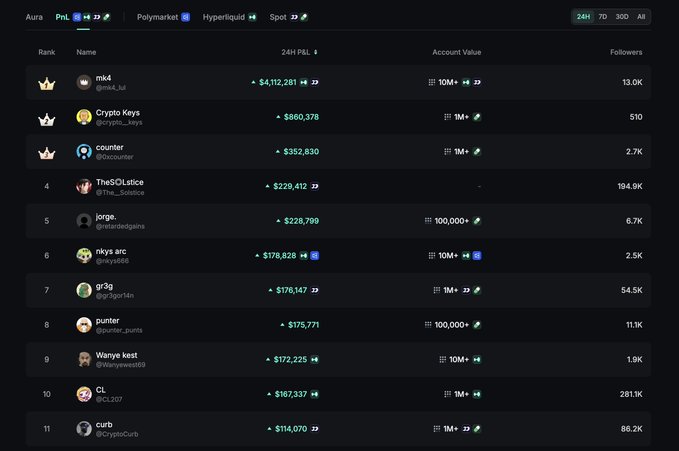This screenshot has width=679, height=451.
Task: Click TheSOLstice profile picture
Action: pos(84,186)
